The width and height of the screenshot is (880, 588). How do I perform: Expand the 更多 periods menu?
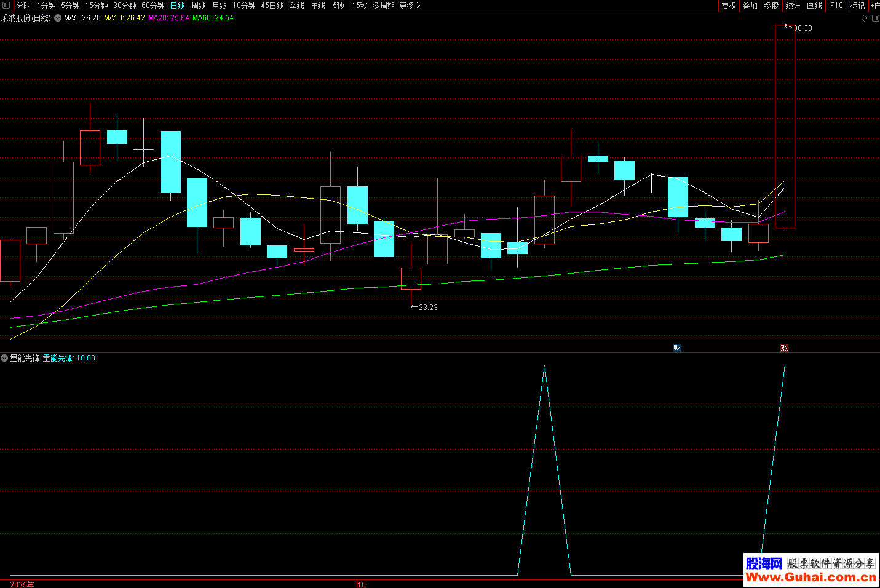[410, 6]
